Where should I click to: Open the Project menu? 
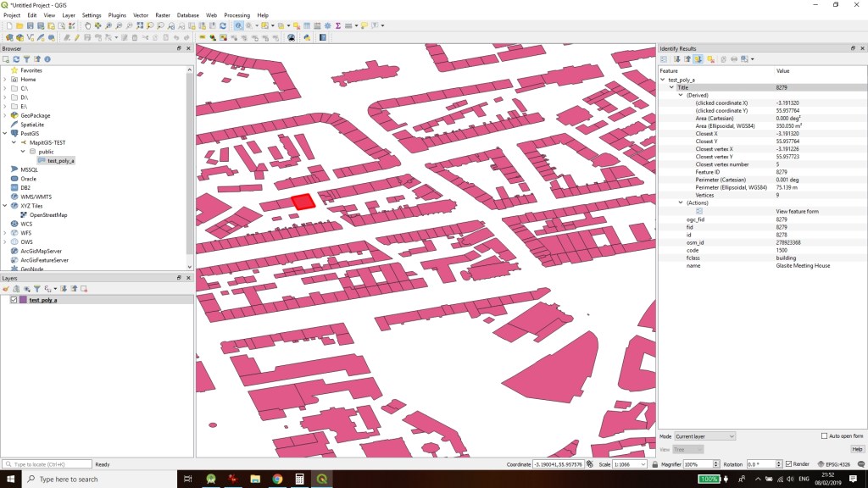[x=12, y=15]
